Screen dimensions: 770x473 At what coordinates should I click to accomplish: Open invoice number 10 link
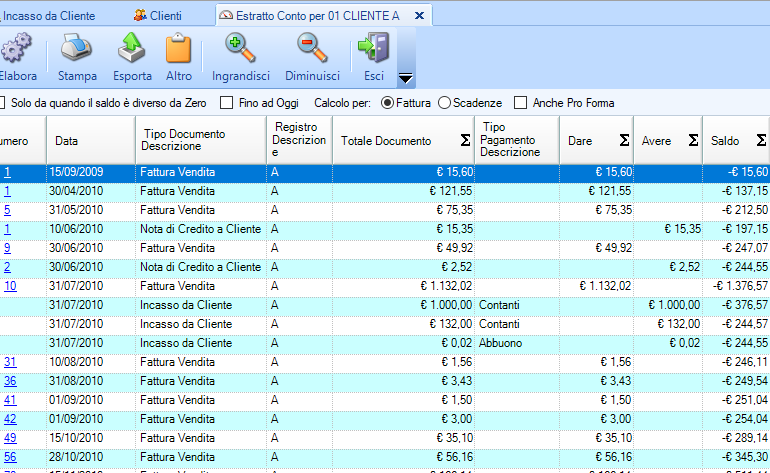[x=10, y=286]
